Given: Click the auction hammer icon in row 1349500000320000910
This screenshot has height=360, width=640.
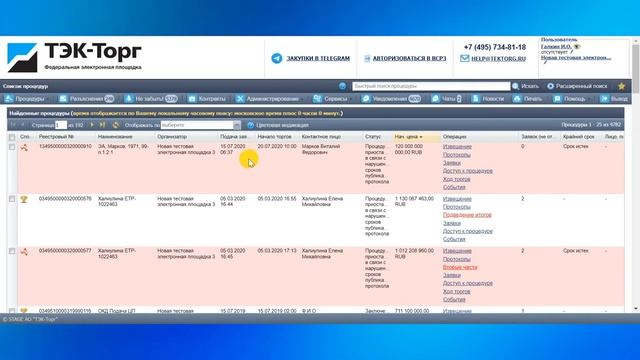Looking at the screenshot, I should [24, 148].
